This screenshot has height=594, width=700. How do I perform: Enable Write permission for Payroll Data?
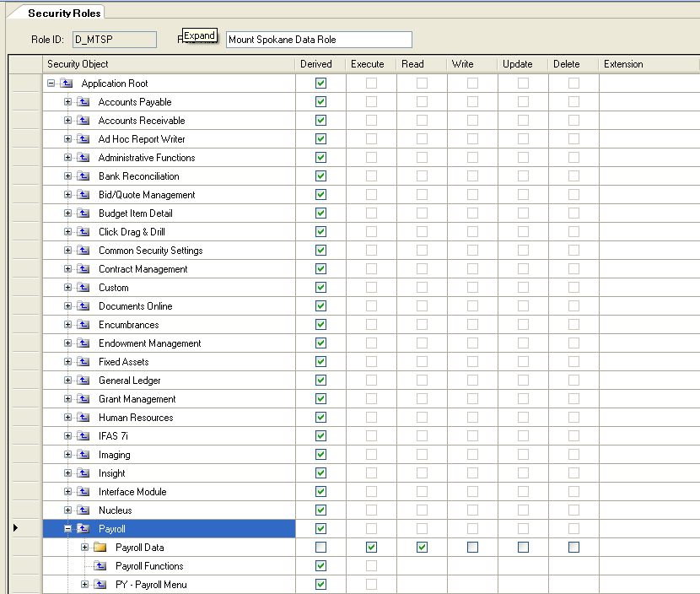[472, 547]
